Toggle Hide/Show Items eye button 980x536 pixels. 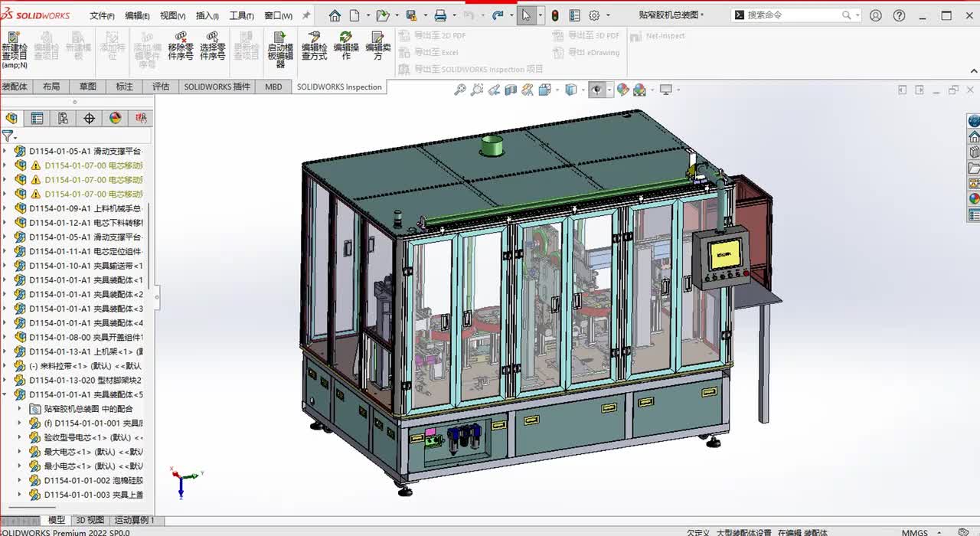click(596, 90)
